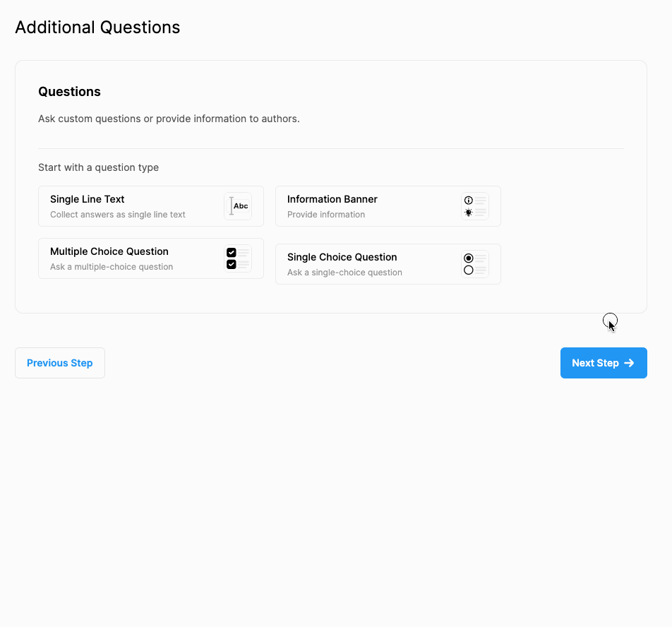Click the Single Choice radio buttons icon

(475, 264)
